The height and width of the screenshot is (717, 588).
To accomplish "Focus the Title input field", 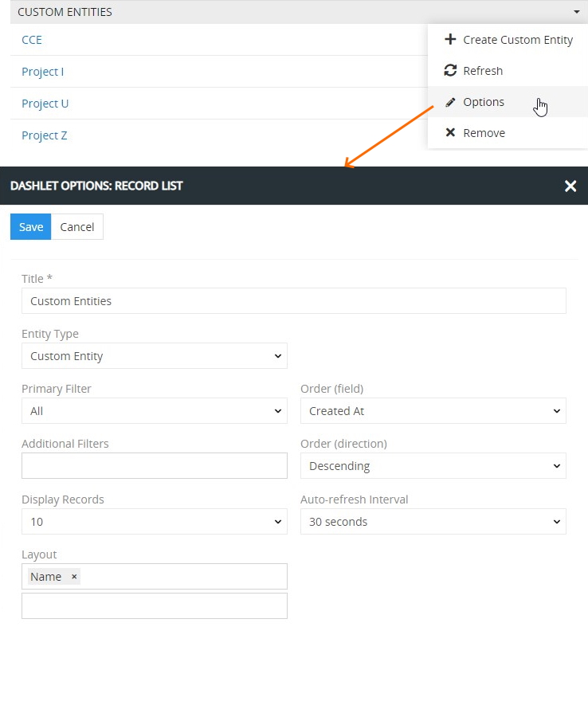I will 293,301.
